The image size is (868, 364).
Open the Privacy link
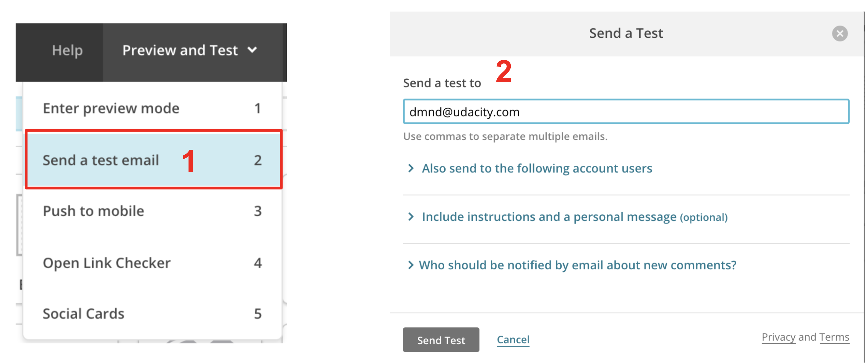pyautogui.click(x=778, y=337)
